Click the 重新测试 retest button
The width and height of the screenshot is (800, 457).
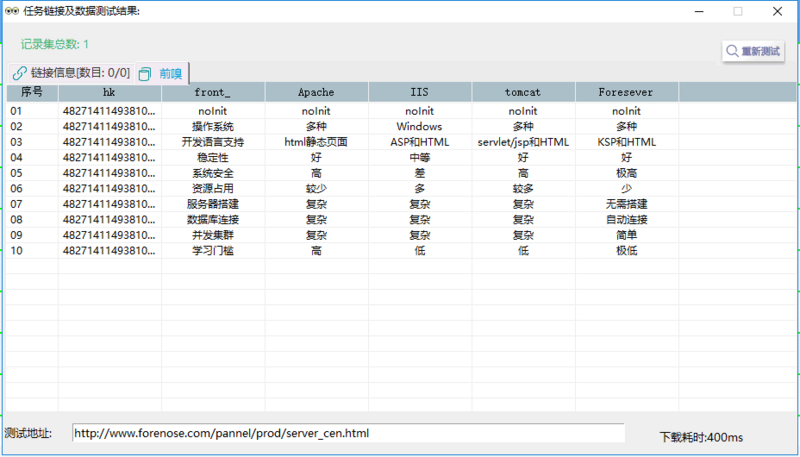pos(754,51)
